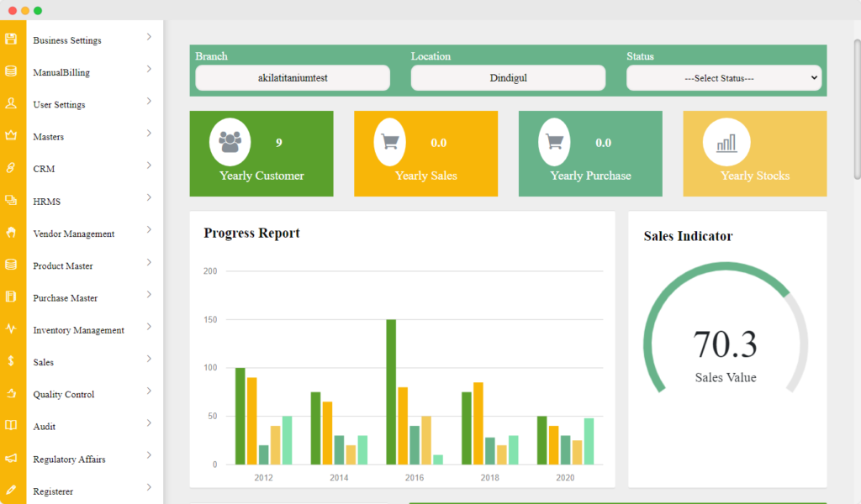Click the yellow macOS minimize window button
Image resolution: width=861 pixels, height=504 pixels.
coord(24,10)
